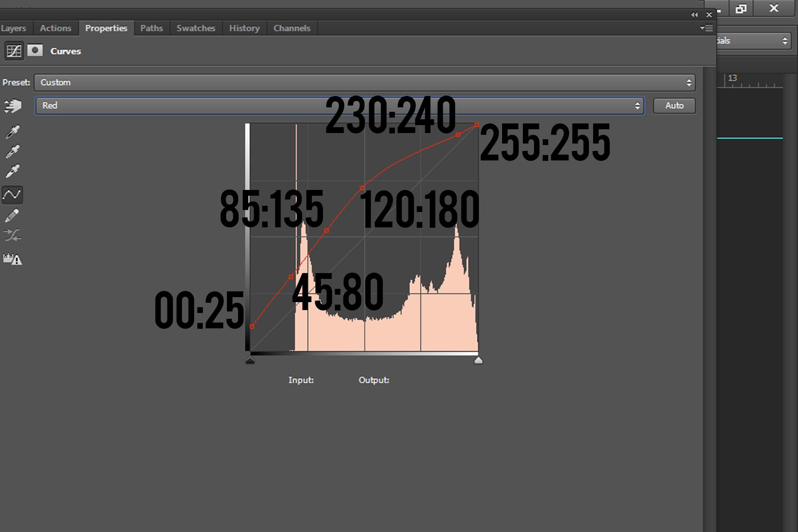The image size is (798, 532).
Task: Select the layer mask icon beside Curves
Action: (35, 51)
